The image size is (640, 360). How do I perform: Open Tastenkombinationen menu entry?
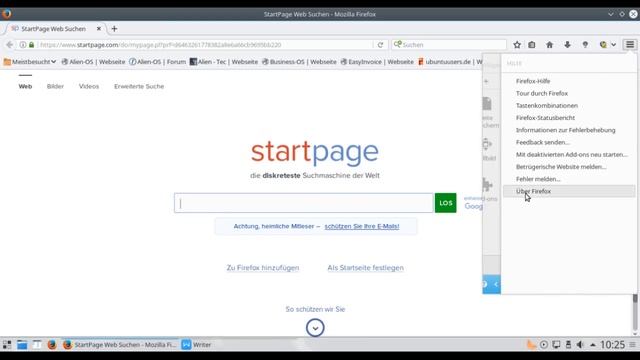[569, 105]
